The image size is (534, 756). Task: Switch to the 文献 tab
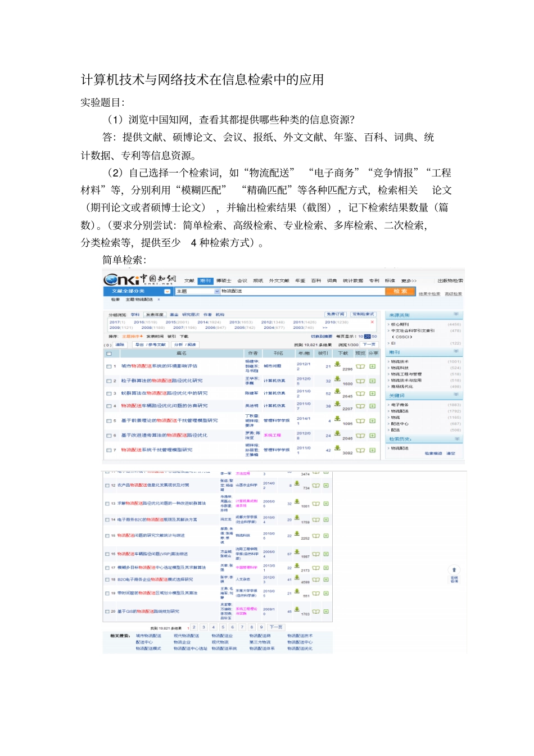click(189, 280)
